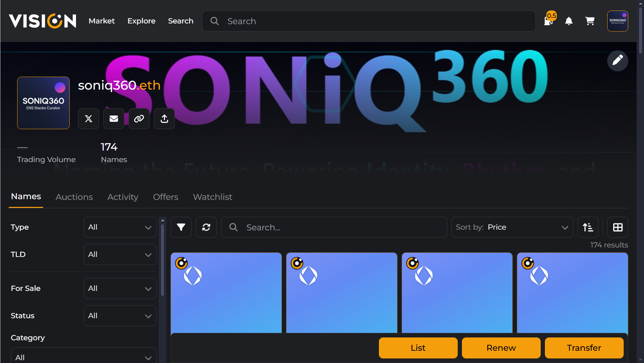This screenshot has height=363, width=644.
Task: Switch to the Activity tab
Action: [x=123, y=197]
